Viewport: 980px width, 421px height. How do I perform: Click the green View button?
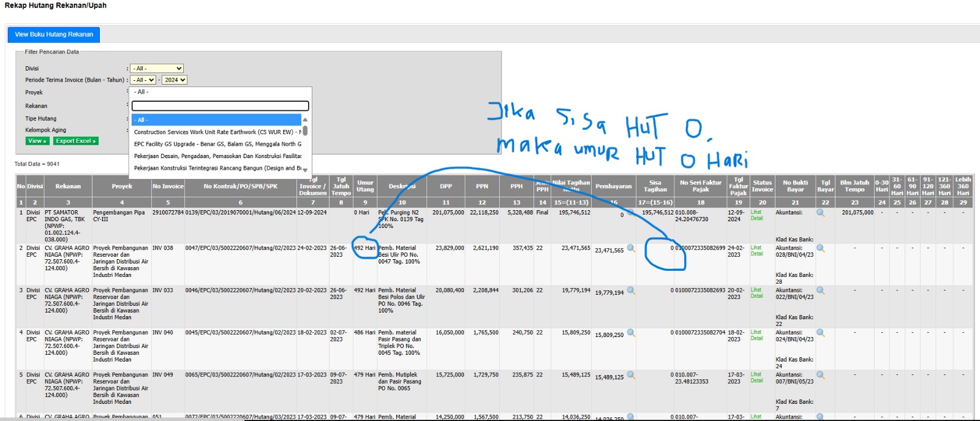(x=37, y=141)
